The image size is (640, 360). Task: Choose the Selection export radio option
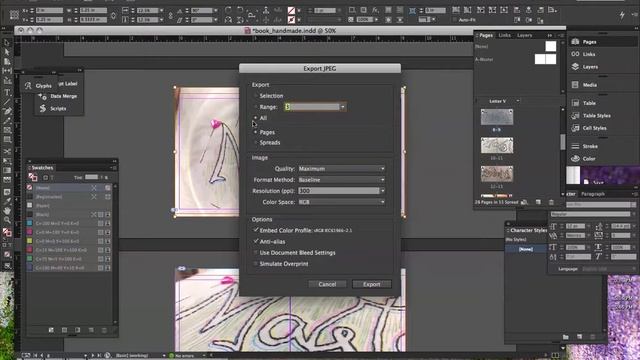pos(256,96)
